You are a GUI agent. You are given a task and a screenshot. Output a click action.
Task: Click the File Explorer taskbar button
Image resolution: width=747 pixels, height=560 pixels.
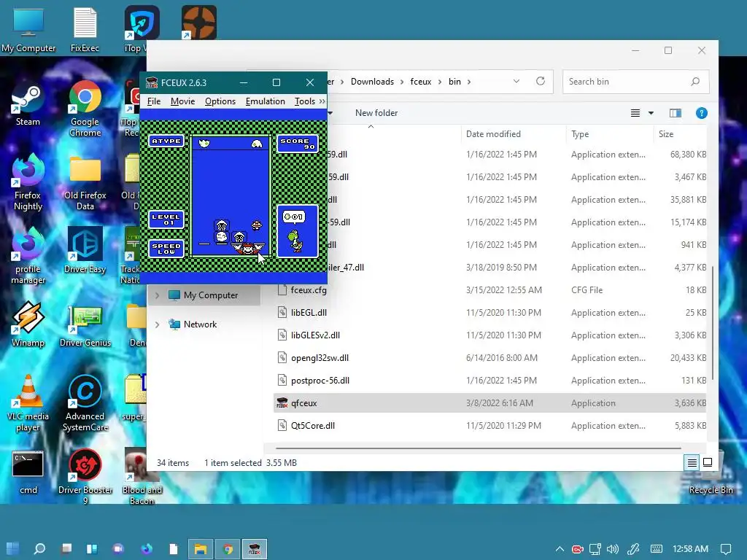click(x=201, y=548)
